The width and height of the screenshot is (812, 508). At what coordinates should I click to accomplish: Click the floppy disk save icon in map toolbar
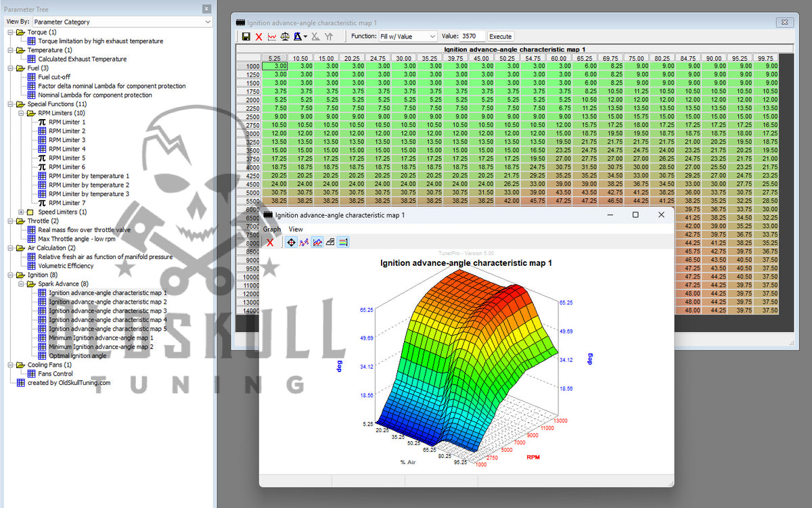(x=246, y=37)
